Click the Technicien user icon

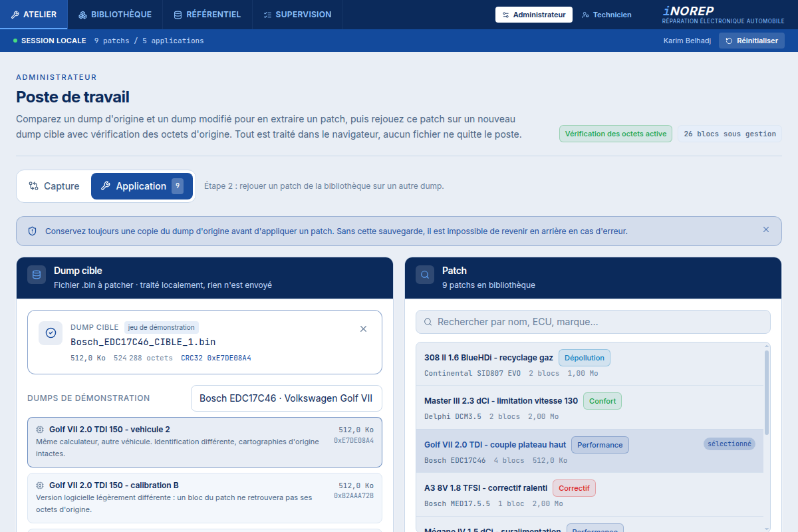point(585,15)
